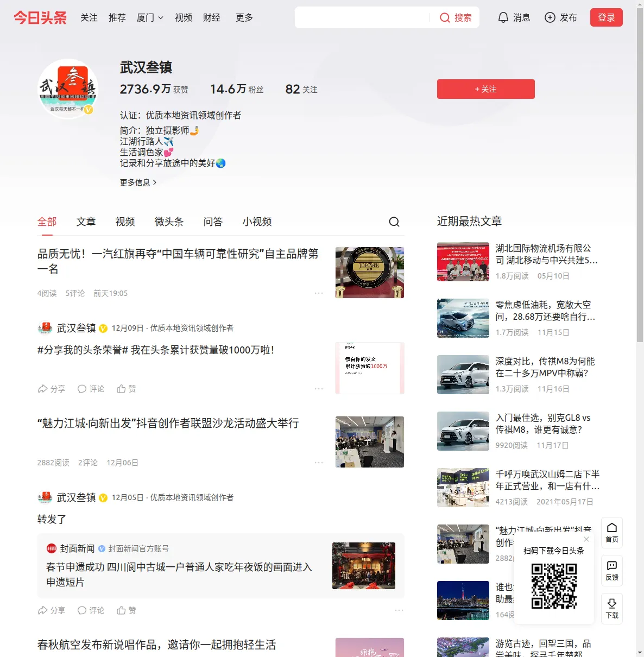
Task: Open hot article 湖北国际物流机场有限公司
Action: (x=547, y=254)
